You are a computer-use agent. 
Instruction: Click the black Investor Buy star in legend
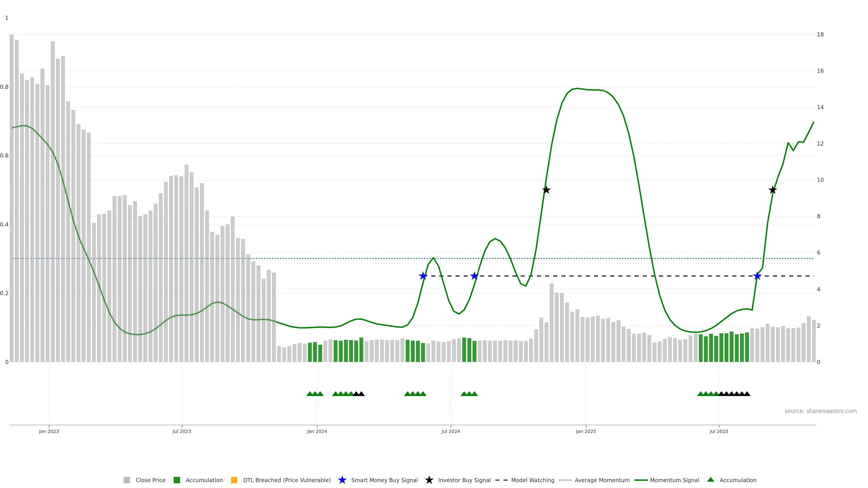click(429, 480)
